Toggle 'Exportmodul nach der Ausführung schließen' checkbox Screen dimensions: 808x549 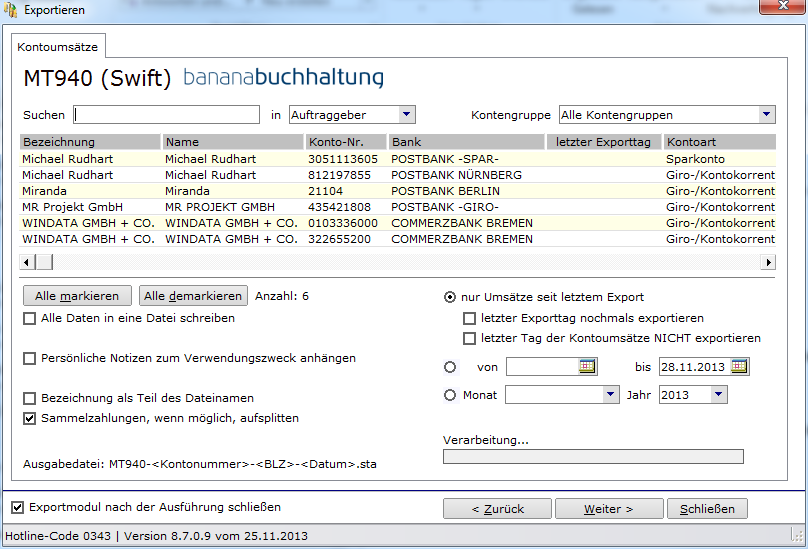[x=18, y=507]
